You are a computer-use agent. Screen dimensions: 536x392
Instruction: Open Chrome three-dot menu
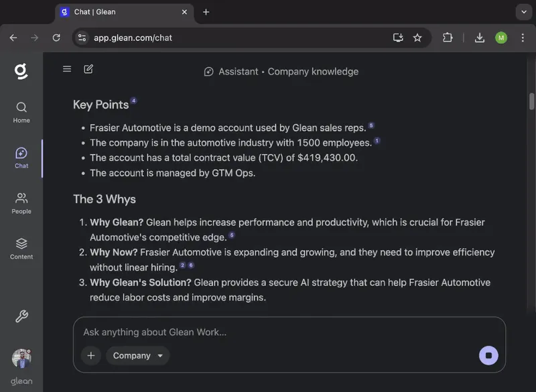[x=523, y=38]
